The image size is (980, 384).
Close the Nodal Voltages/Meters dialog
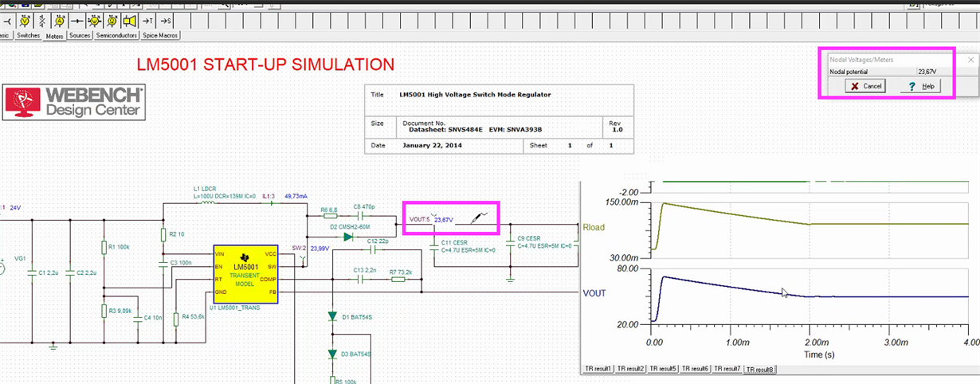970,59
